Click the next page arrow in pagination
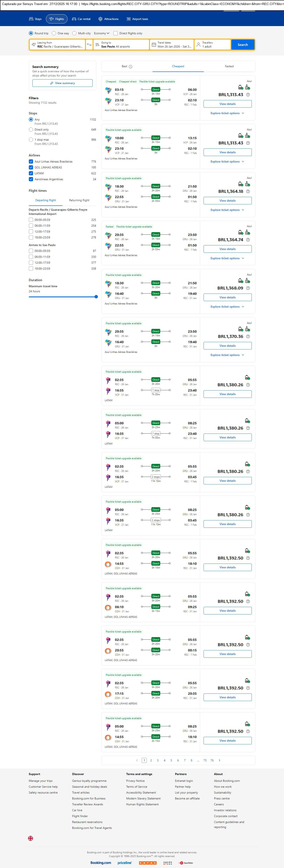The image size is (284, 868). pyautogui.click(x=220, y=760)
